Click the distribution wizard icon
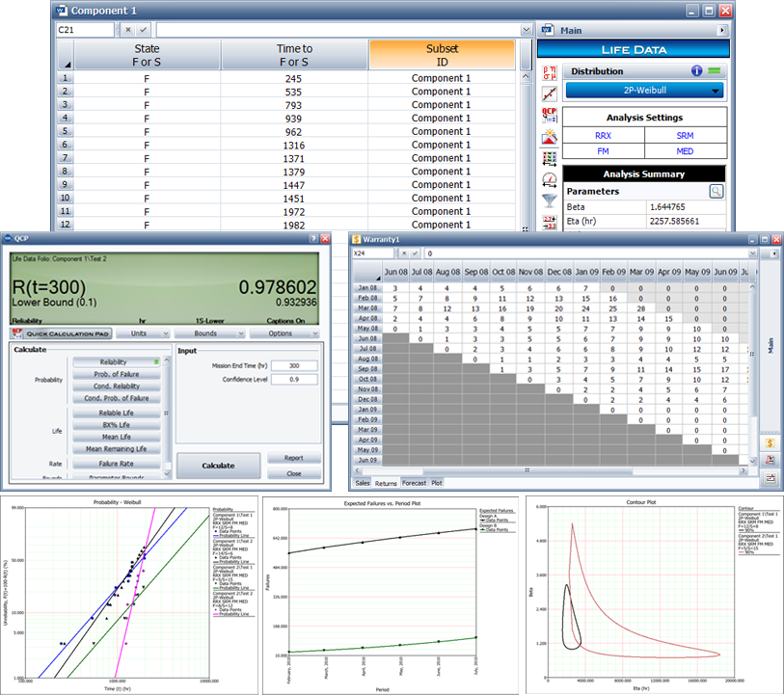The width and height of the screenshot is (784, 695). coord(550,136)
